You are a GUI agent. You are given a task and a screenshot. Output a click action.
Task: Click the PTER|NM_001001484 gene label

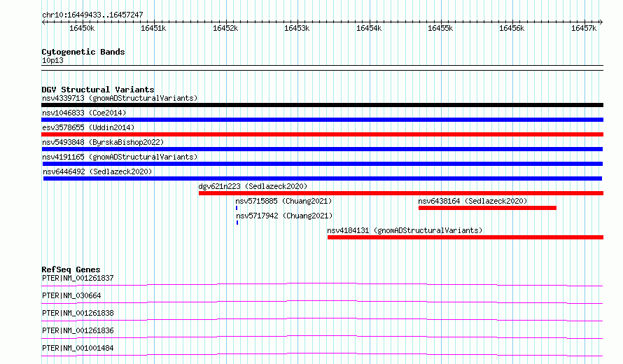78,348
